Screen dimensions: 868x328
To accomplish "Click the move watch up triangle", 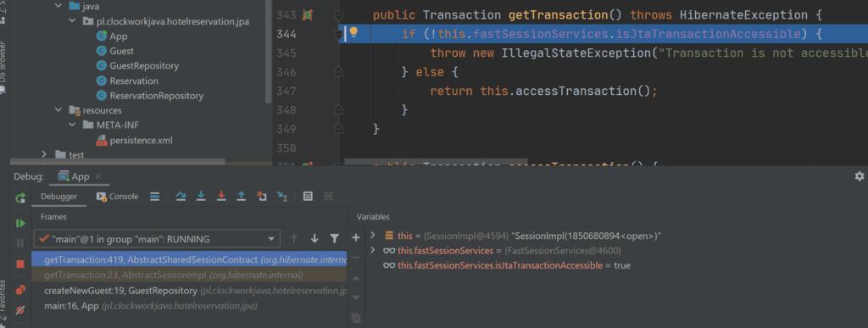I will pyautogui.click(x=356, y=278).
